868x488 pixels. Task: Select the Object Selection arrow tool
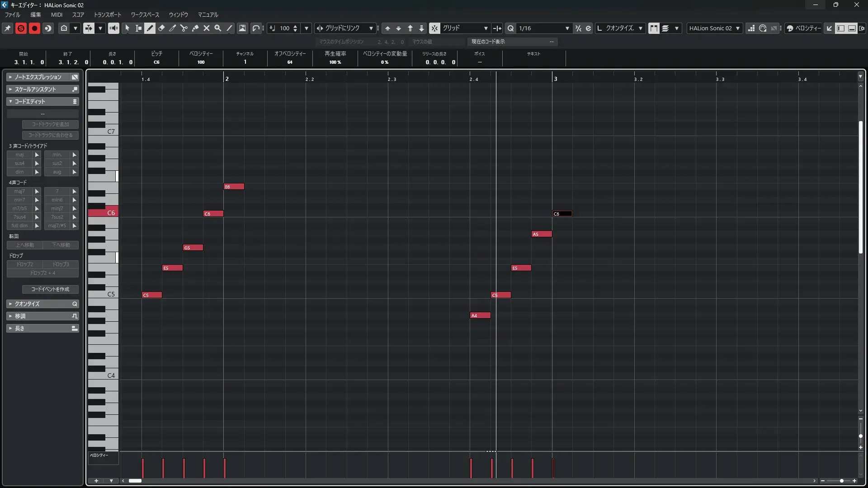coord(127,28)
